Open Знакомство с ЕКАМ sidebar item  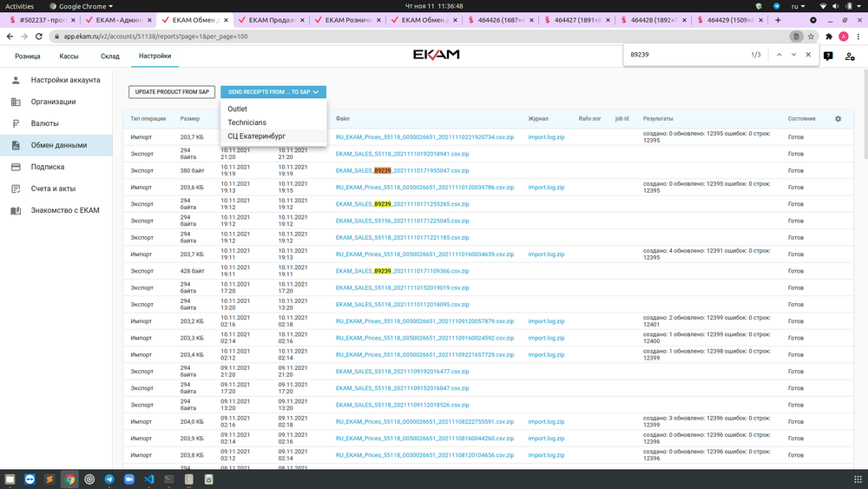coord(65,210)
